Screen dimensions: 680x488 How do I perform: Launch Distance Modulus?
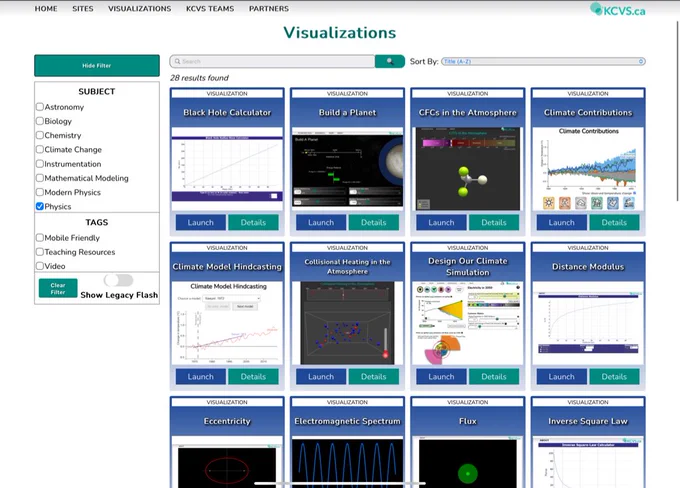click(562, 377)
